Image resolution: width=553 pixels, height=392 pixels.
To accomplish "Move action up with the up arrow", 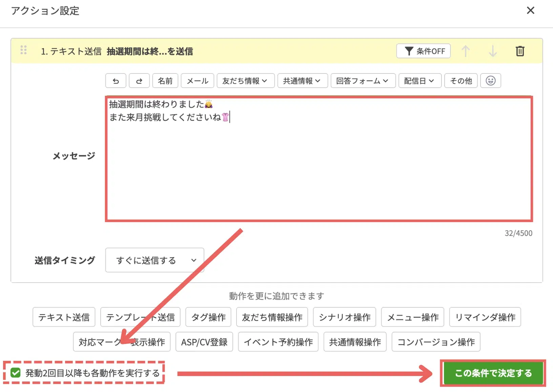I will (466, 51).
